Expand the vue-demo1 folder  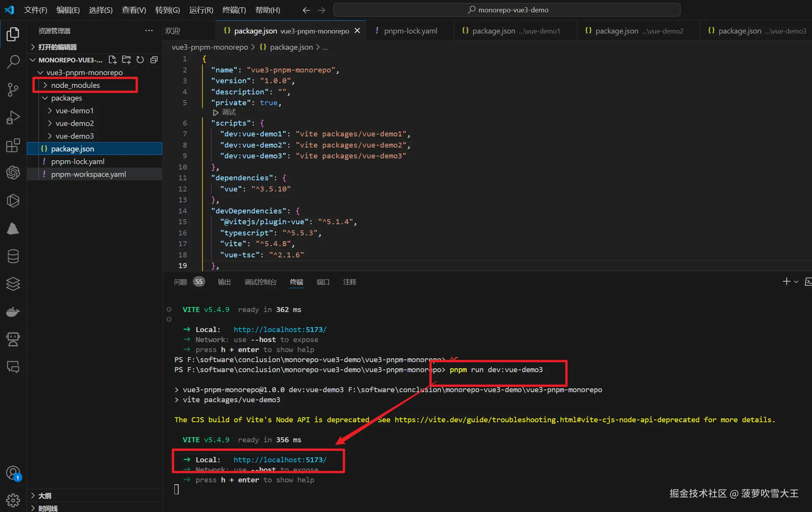pyautogui.click(x=74, y=111)
